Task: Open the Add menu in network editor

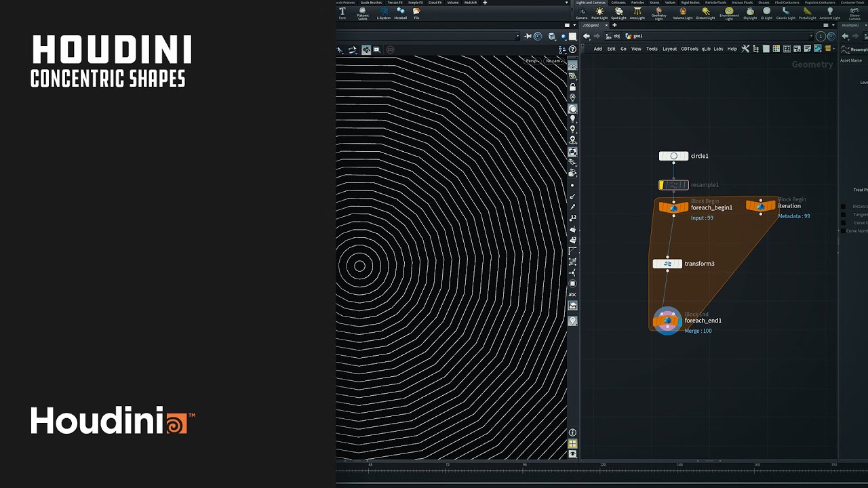Action: click(x=597, y=49)
